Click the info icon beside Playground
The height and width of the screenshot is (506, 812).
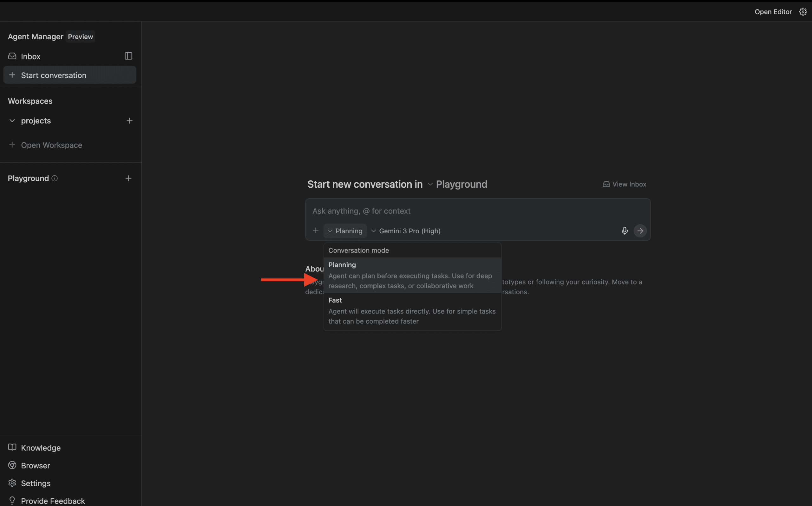[55, 178]
